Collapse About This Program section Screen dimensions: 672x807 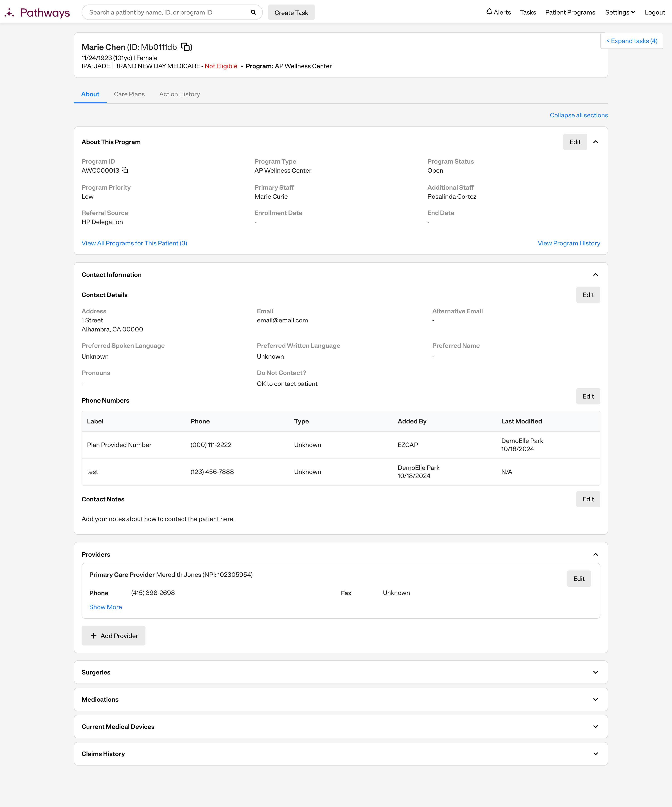tap(596, 142)
